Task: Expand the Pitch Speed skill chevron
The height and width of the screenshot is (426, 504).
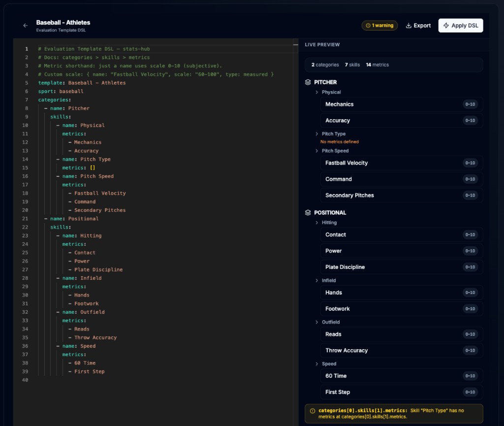Action: click(316, 151)
